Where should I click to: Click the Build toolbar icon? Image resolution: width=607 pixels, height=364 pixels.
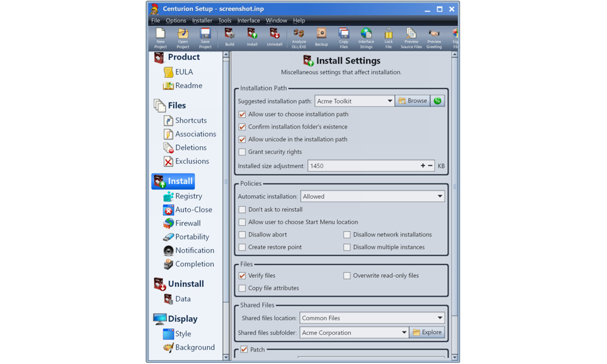pyautogui.click(x=229, y=38)
